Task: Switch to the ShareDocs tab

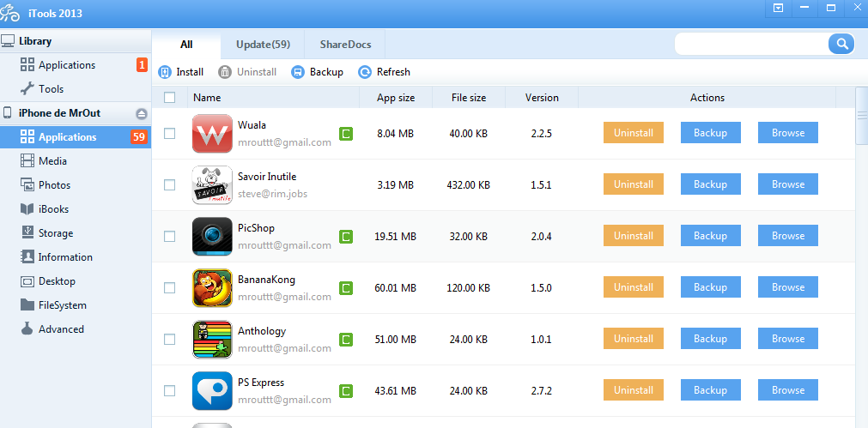Action: (345, 45)
